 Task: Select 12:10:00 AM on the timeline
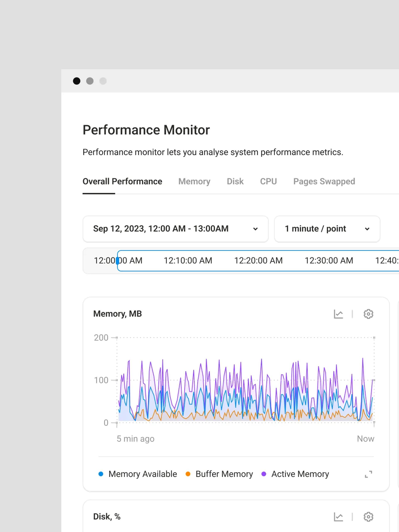(188, 261)
